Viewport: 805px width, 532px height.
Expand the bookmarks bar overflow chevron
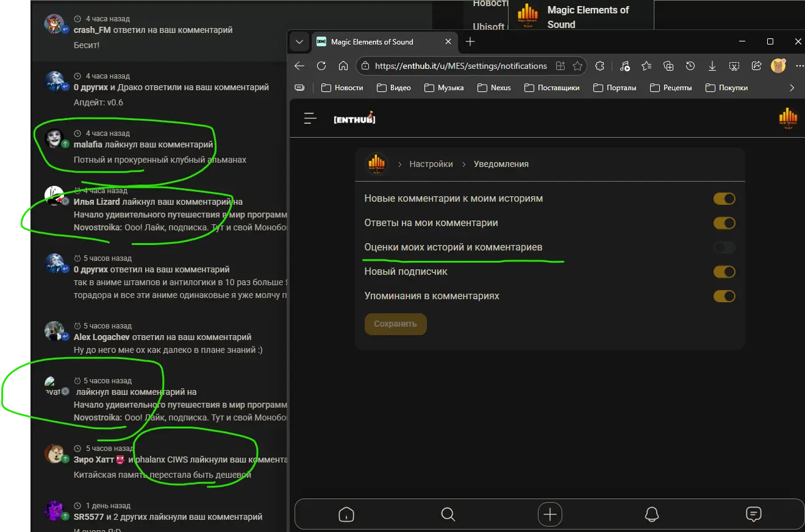792,88
